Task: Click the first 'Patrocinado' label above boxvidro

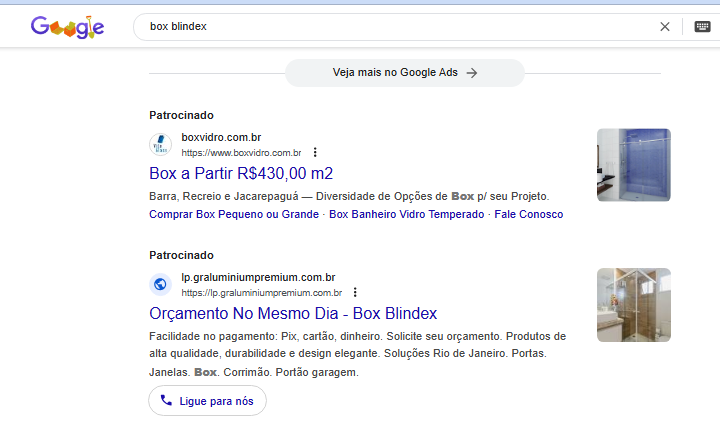Action: [x=181, y=115]
